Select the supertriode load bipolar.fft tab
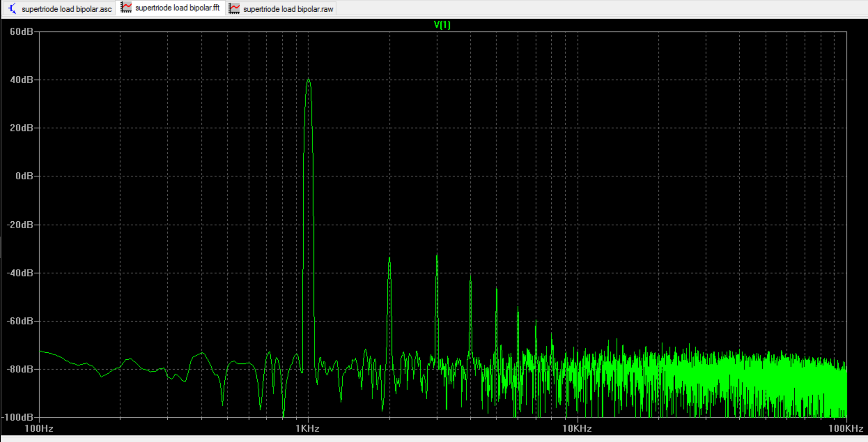868x442 pixels. click(x=171, y=8)
